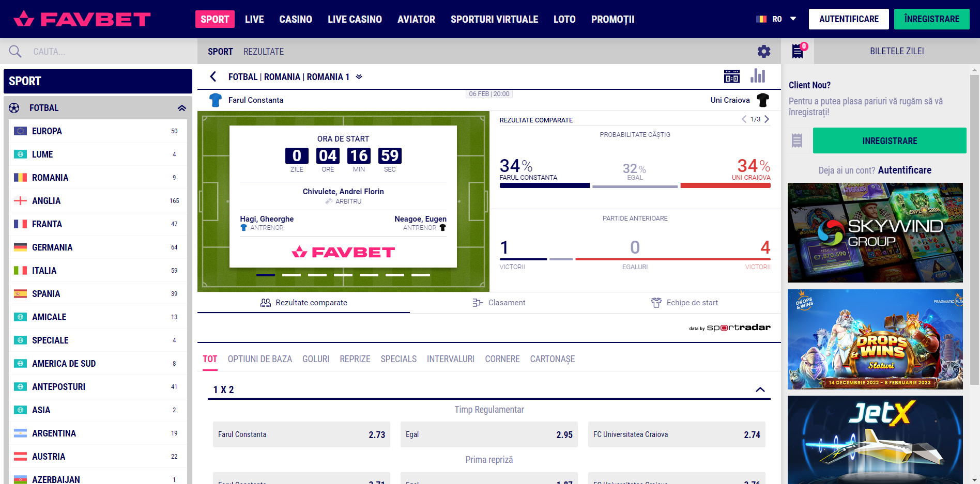Bet on FC Universitatea Craiova at 2.74
This screenshot has height=484, width=980.
coord(677,434)
